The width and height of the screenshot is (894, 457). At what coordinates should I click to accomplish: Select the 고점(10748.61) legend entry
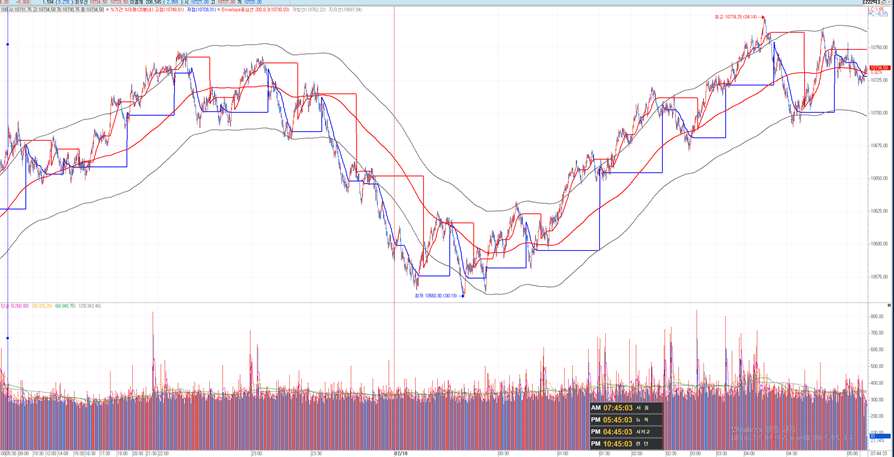[x=170, y=10]
